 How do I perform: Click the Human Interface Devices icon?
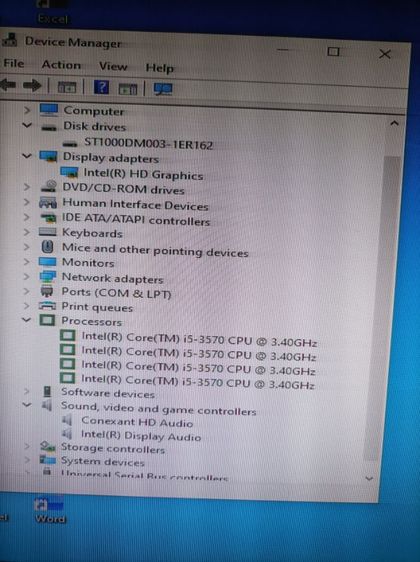[x=48, y=203]
